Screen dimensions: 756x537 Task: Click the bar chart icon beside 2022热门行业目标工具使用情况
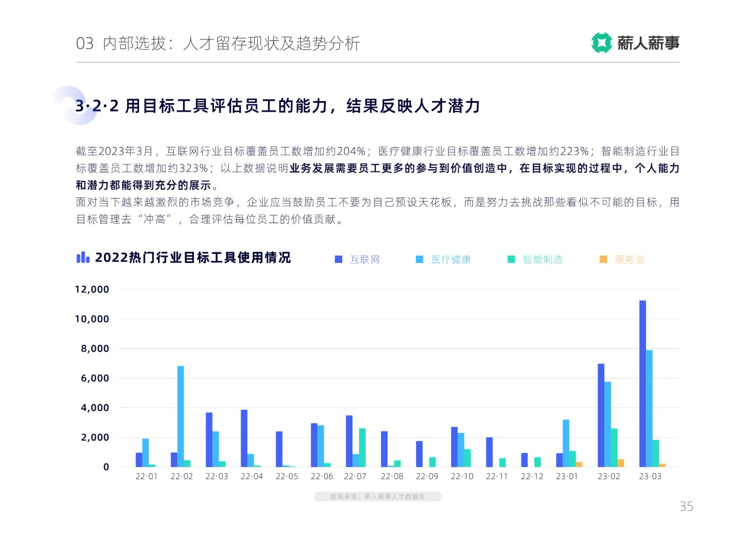pyautogui.click(x=83, y=257)
